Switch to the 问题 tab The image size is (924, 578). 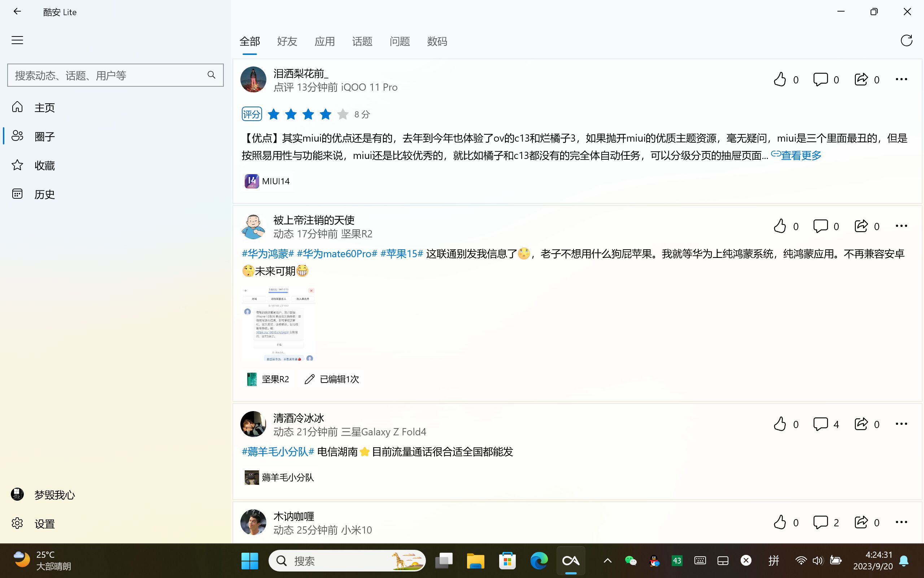point(400,41)
